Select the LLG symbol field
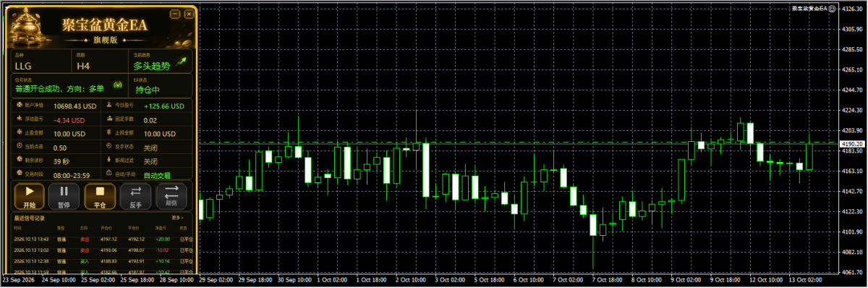This screenshot has width=868, height=288. pos(41,62)
